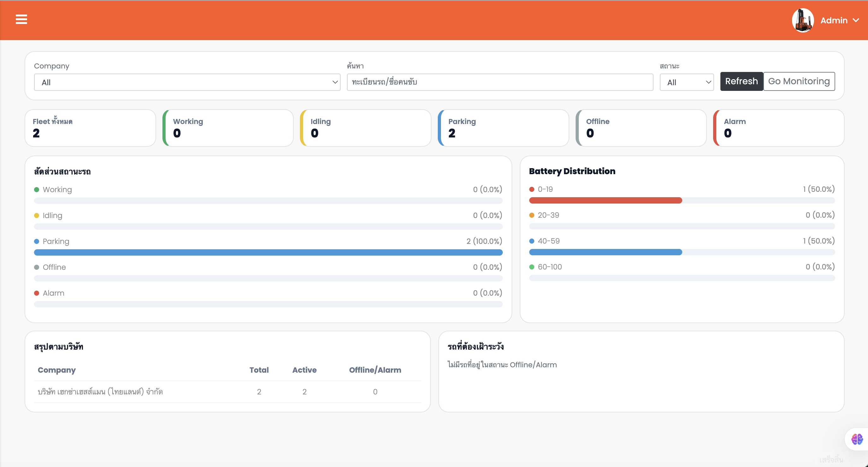Viewport: 868px width, 467px height.
Task: Select the Idling status card
Action: 365,128
